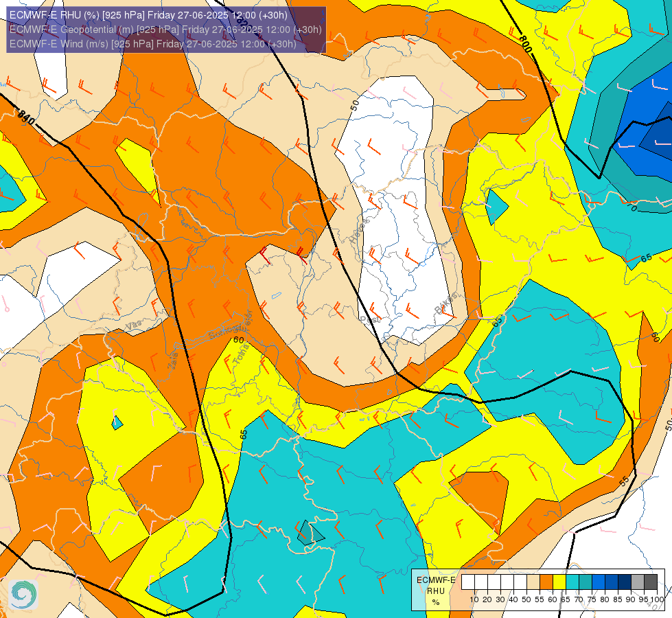This screenshot has height=618, width=672.
Task: Pick the light gray 90-95% legend swatch
Action: click(x=638, y=582)
